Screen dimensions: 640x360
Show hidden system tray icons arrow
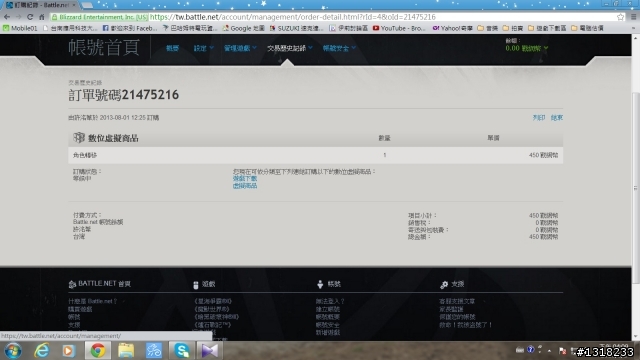pos(549,351)
